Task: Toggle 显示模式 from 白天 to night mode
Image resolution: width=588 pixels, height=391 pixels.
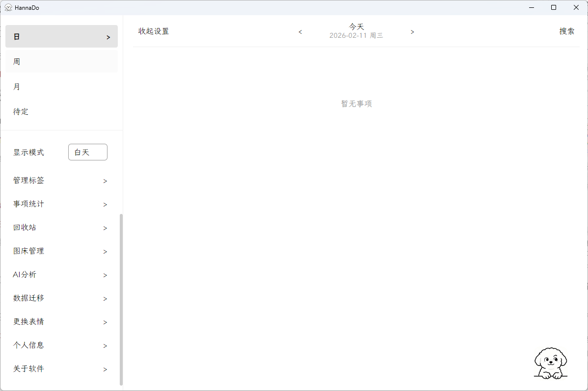Action: 87,152
